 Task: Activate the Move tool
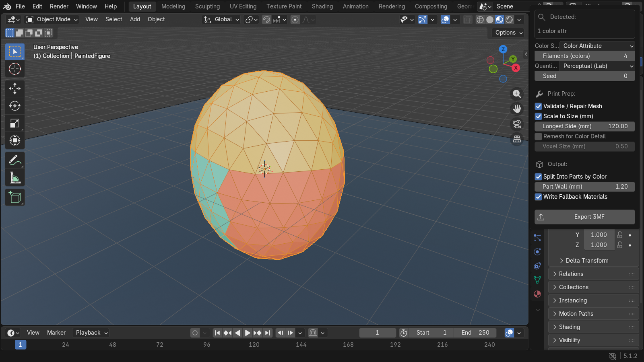pos(15,88)
